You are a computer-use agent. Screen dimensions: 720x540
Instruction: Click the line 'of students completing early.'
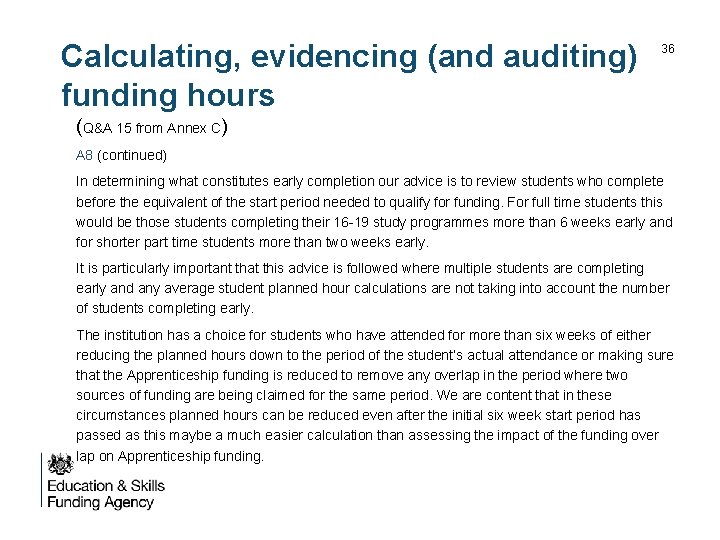(165, 308)
